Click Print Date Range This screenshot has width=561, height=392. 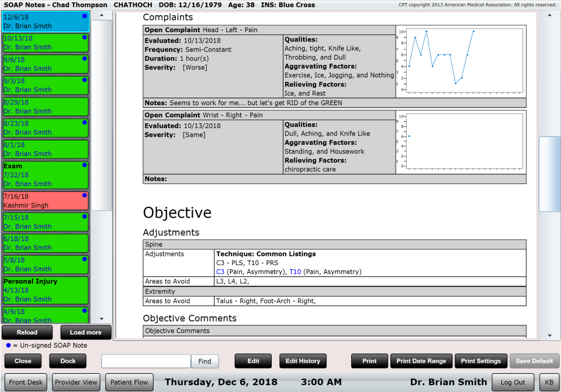click(421, 361)
